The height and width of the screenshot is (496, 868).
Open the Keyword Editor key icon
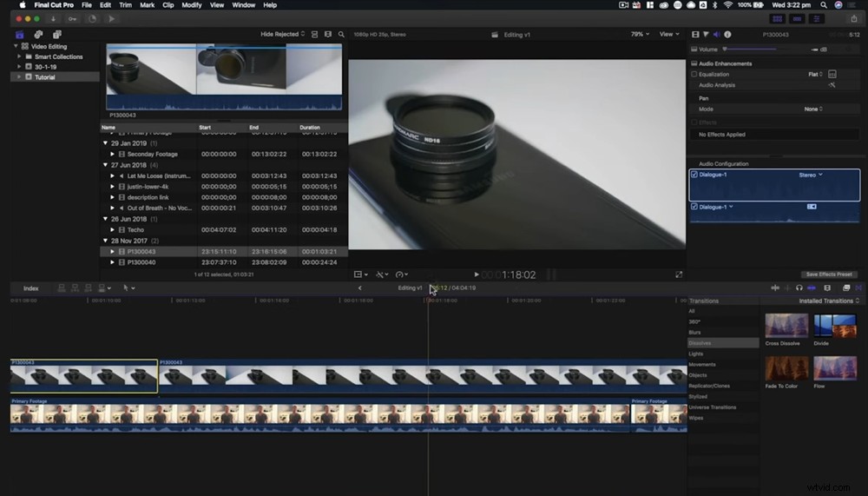(73, 19)
